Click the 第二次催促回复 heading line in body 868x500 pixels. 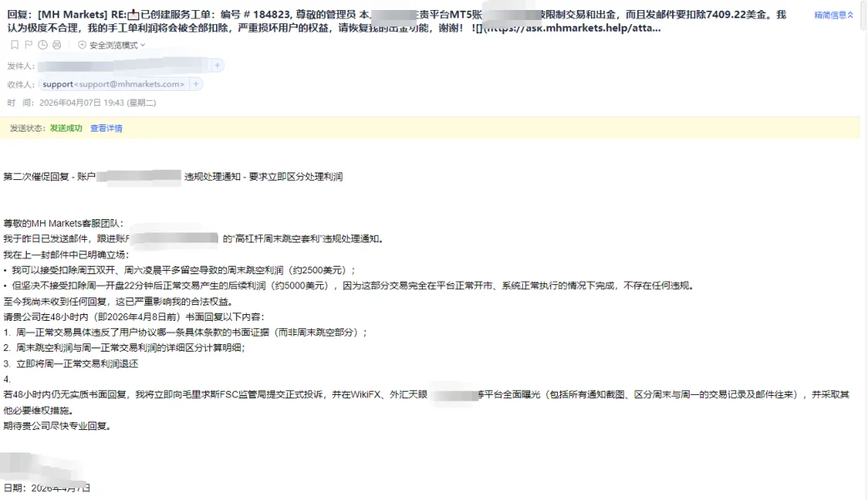[x=173, y=177]
